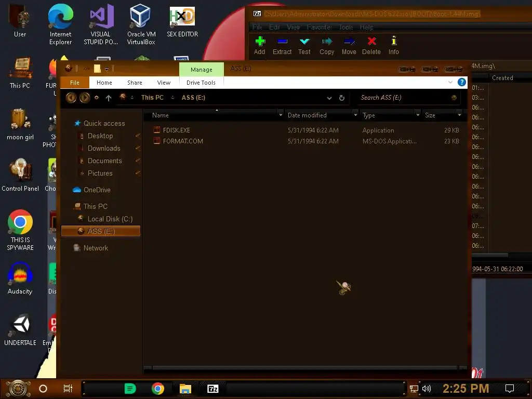Open the address bar history dropdown
532x399 pixels.
[x=329, y=98]
